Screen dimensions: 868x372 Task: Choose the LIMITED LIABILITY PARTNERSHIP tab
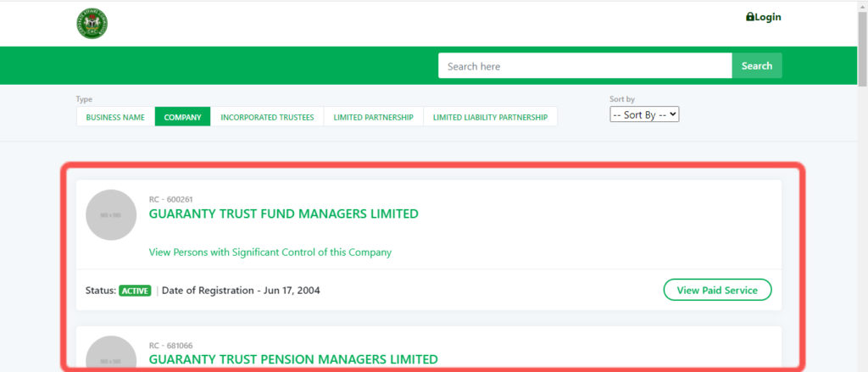[x=490, y=117]
